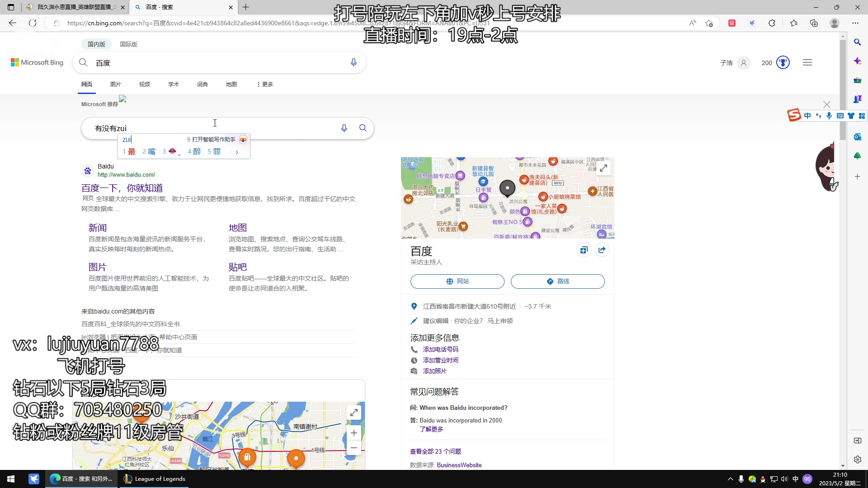Reload the current Bing page
This screenshot has width=868, height=488.
tap(33, 23)
